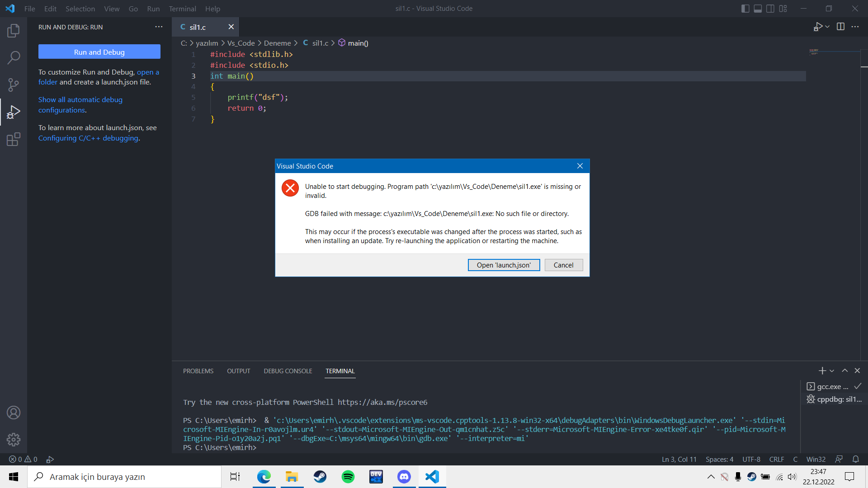Click 'Win32' configuration in status bar
The image size is (868, 488).
(x=816, y=459)
